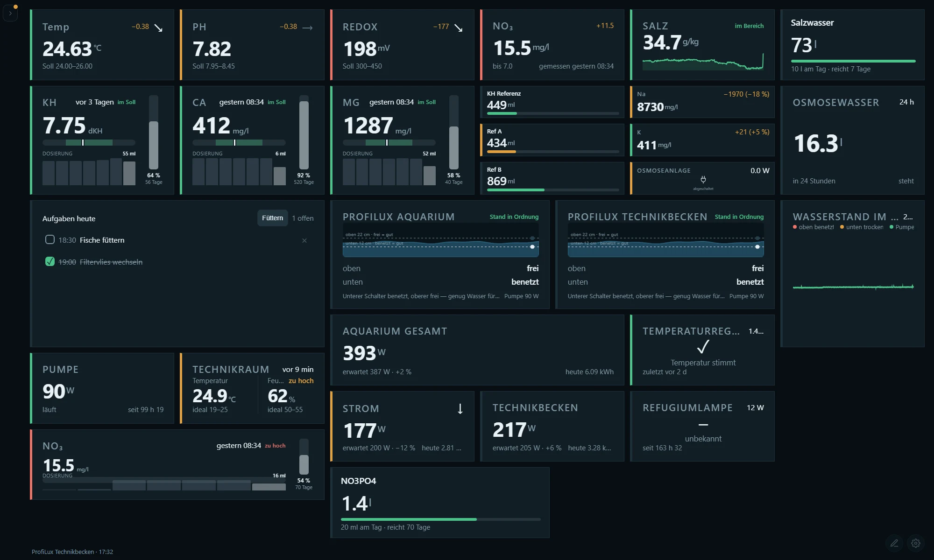Remove the Fische füttern task with its x

(304, 240)
